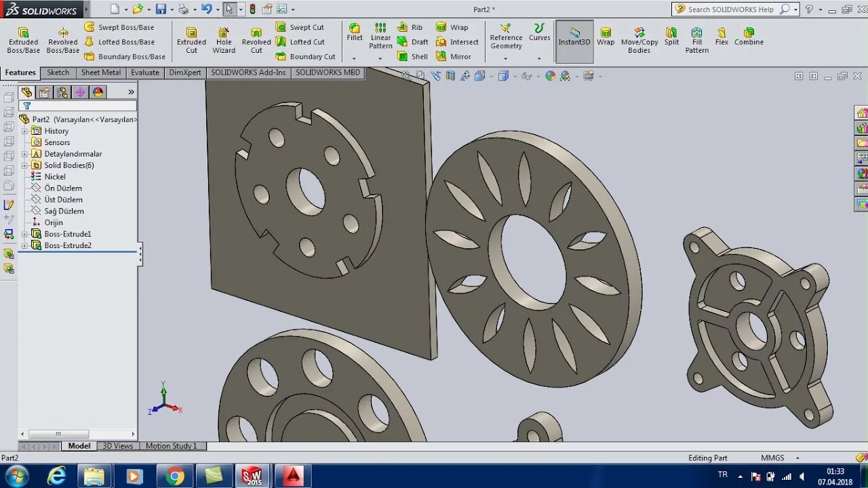Toggle the Hide/Show Items eyeglasses control

[x=526, y=75]
